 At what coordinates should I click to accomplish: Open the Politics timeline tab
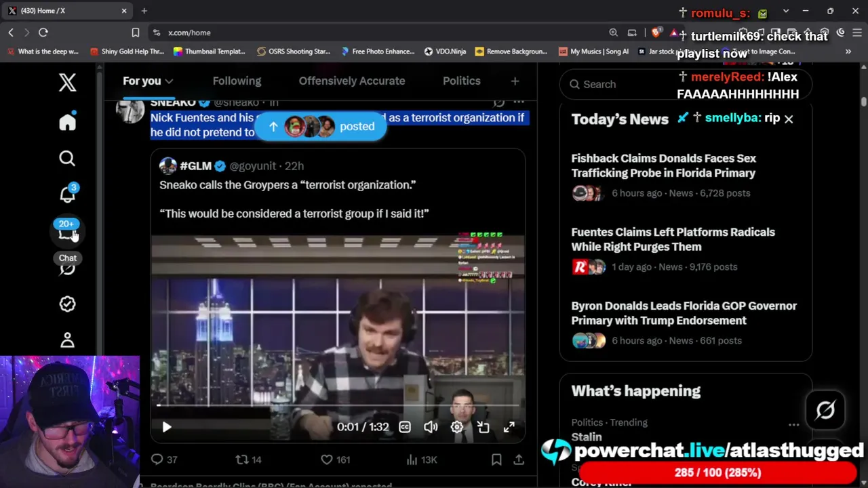462,81
